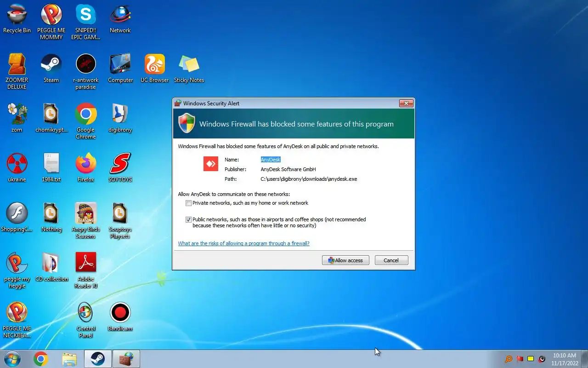588x368 pixels.
Task: Select the Skype SNIPED!! EPIC GAM icon
Action: [x=86, y=23]
